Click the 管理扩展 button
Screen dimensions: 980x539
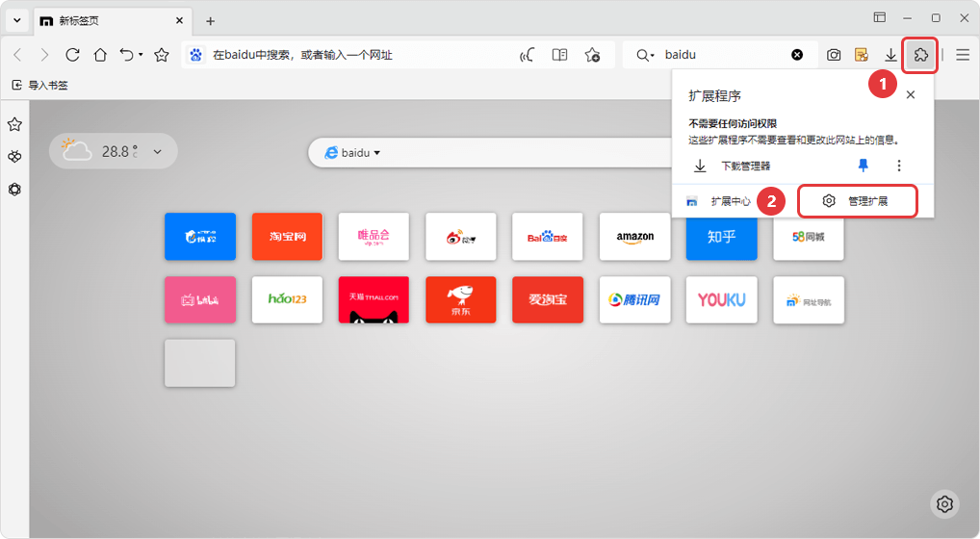(857, 201)
